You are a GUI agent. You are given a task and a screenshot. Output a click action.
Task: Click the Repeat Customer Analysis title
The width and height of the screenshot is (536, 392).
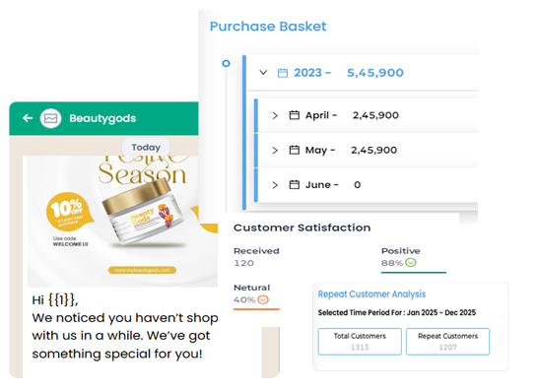tap(371, 294)
